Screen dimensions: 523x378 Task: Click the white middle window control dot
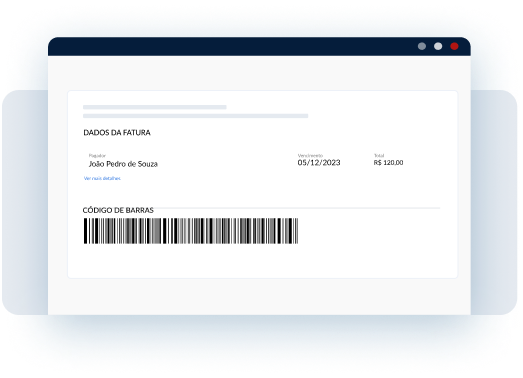[438, 46]
